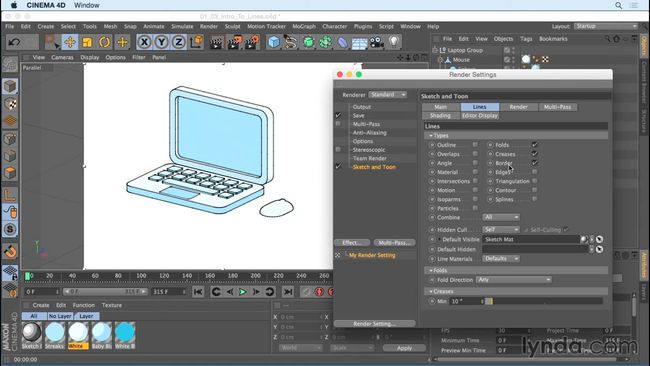Toggle the Z axis lock

179,42
